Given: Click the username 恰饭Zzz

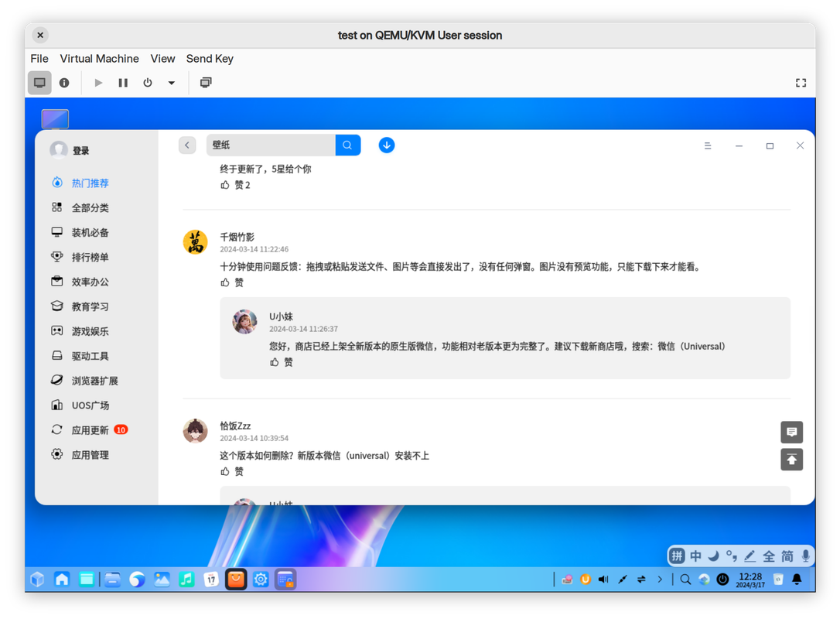Looking at the screenshot, I should 235,426.
